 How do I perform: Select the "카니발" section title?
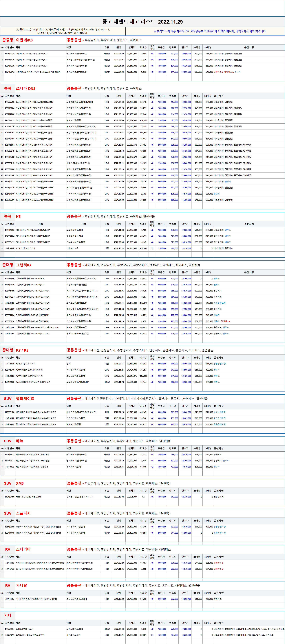[22, 585]
